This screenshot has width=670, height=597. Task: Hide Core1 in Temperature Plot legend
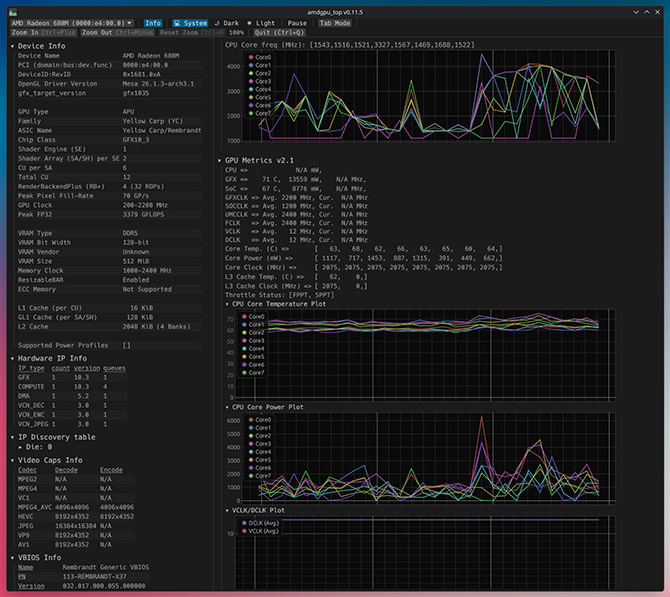[253, 325]
